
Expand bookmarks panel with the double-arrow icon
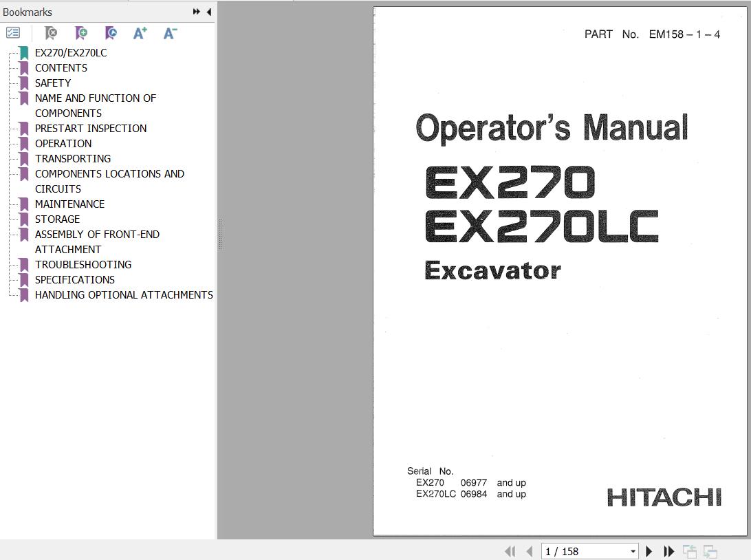pyautogui.click(x=197, y=12)
